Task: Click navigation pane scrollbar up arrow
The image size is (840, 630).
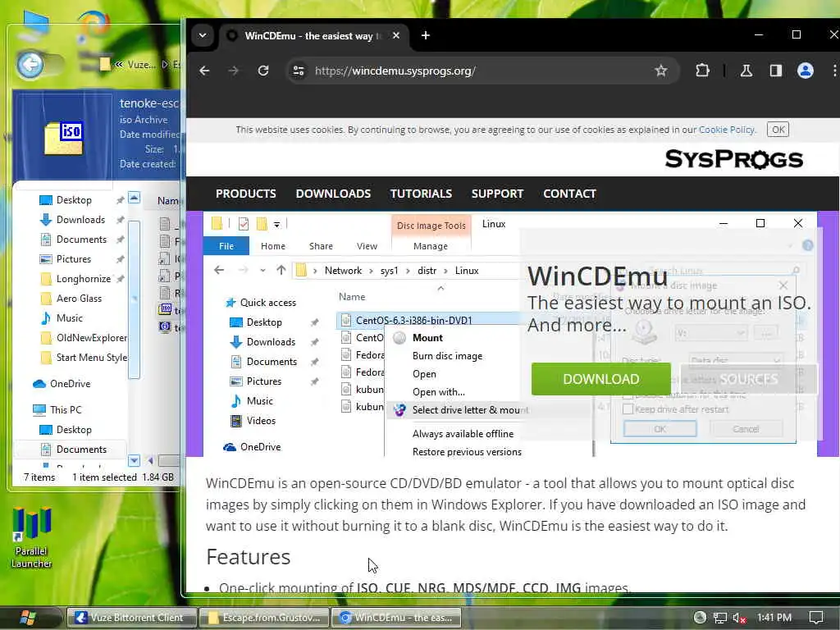Action: [134, 198]
